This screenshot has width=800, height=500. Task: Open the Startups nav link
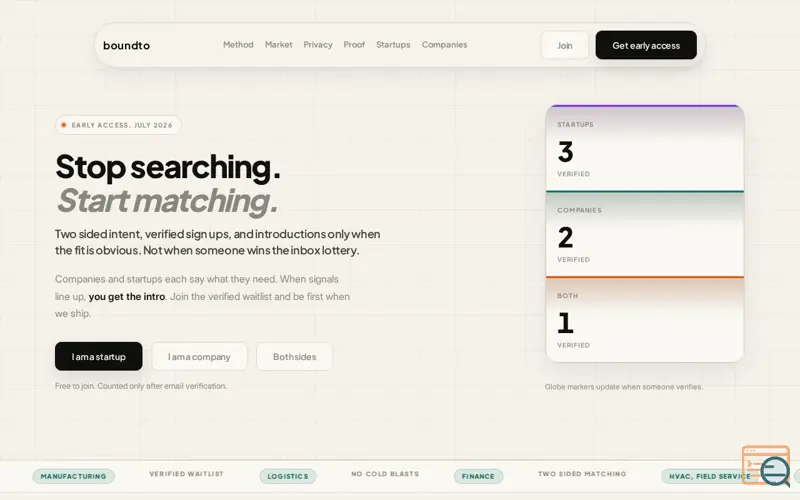pyautogui.click(x=393, y=45)
